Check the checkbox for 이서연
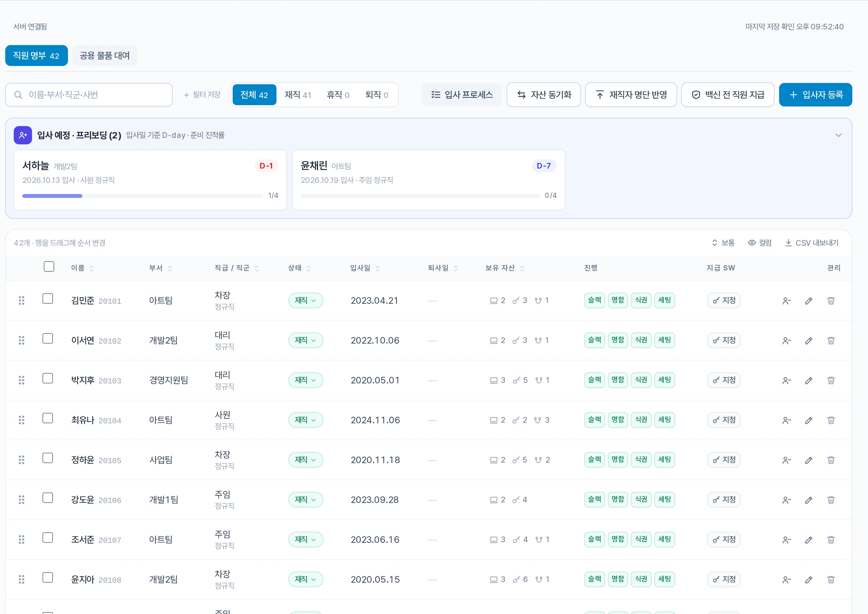 pyautogui.click(x=48, y=338)
